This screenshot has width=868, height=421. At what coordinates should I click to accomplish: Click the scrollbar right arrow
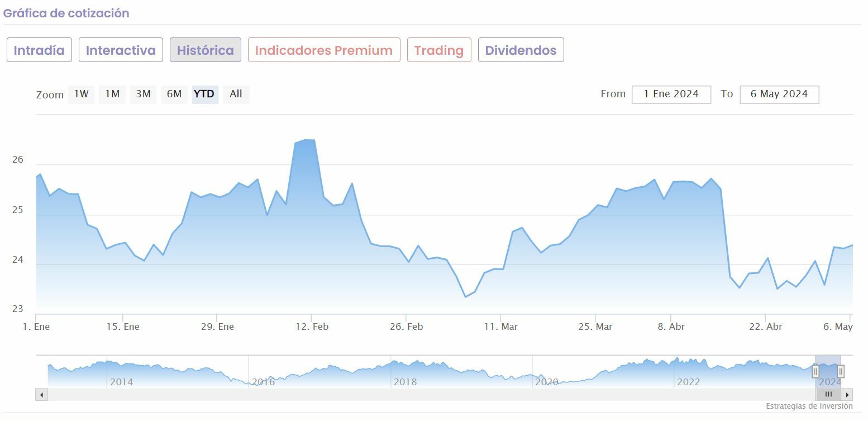pos(847,395)
